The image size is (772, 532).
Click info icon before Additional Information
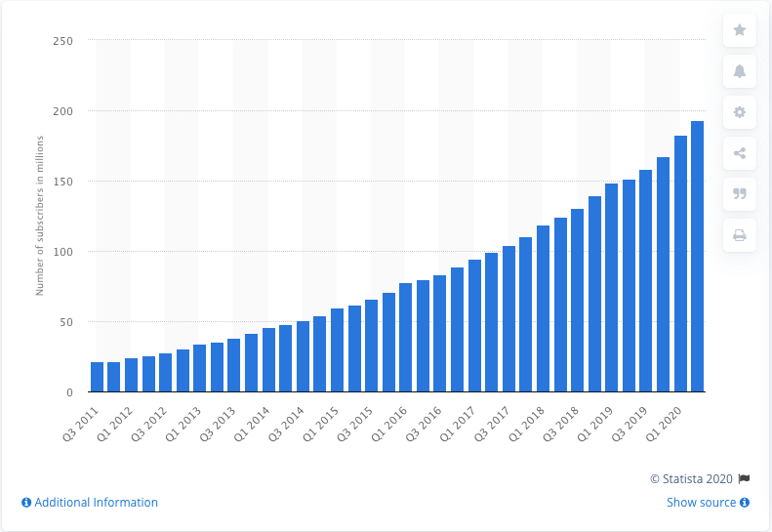(26, 503)
